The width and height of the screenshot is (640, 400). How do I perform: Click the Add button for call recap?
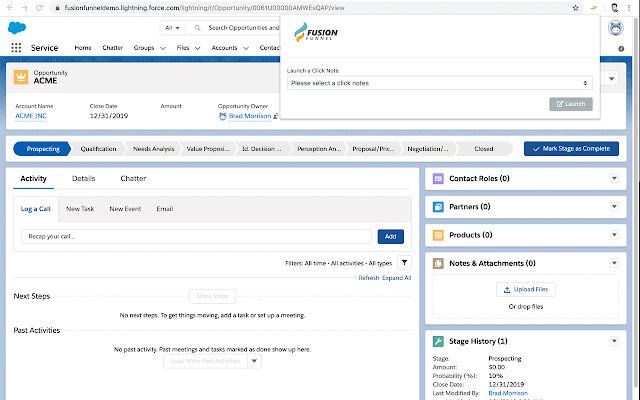391,236
